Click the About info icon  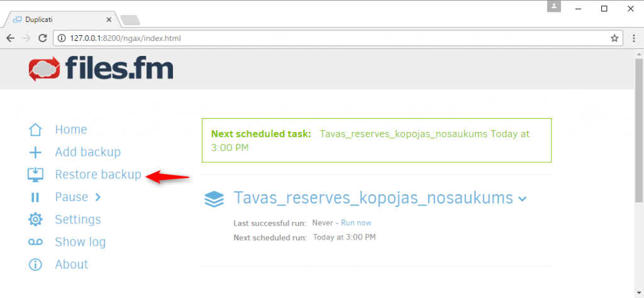tap(35, 264)
